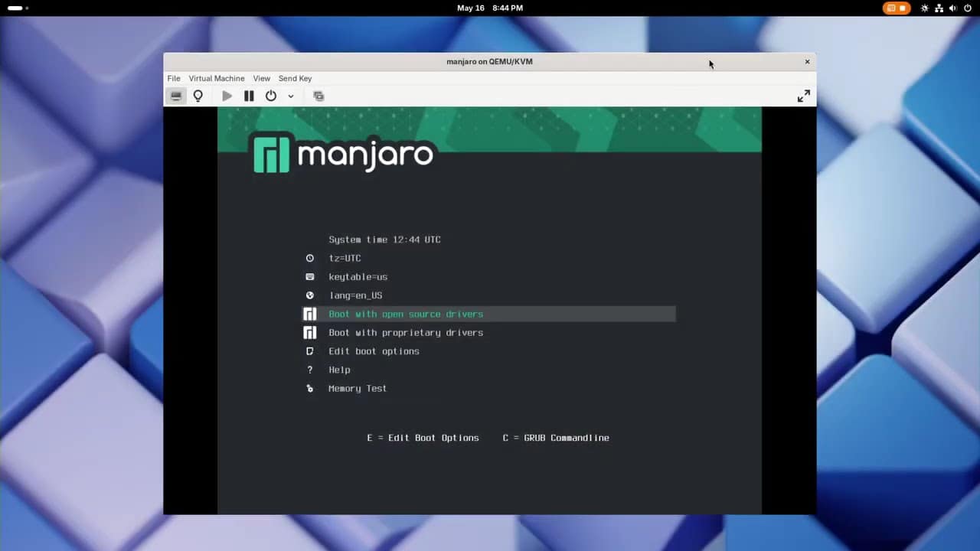Select Boot with proprietary drivers
980x551 pixels.
pyautogui.click(x=406, y=333)
